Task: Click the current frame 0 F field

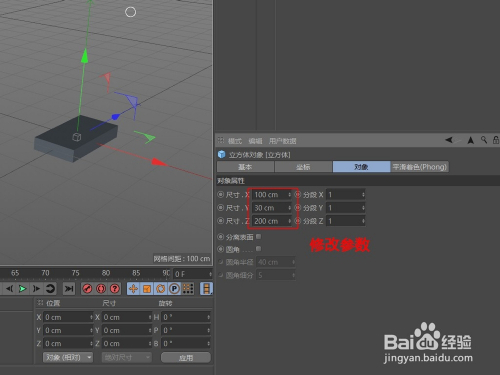Action: [x=192, y=274]
